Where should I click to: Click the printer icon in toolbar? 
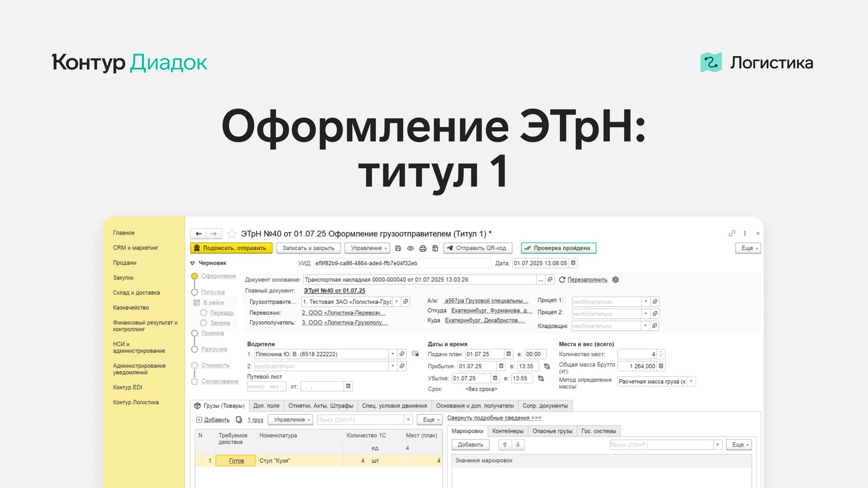423,248
